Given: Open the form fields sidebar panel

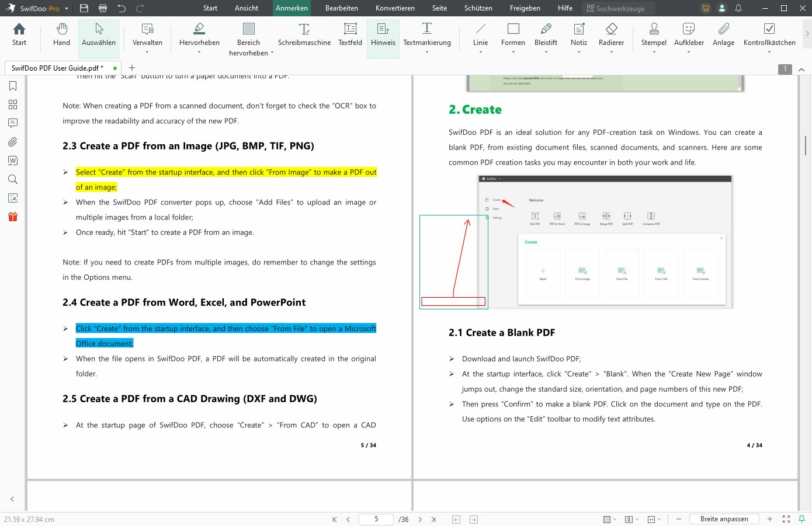Looking at the screenshot, I should tap(13, 198).
